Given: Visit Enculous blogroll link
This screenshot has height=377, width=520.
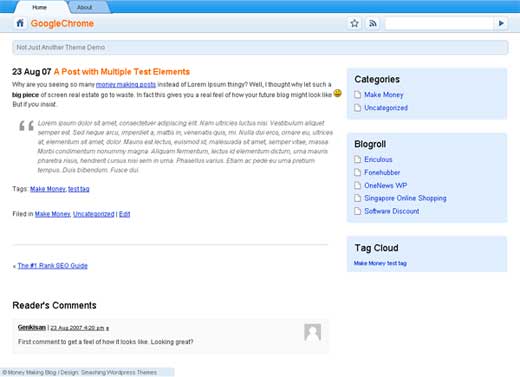Looking at the screenshot, I should pyautogui.click(x=378, y=159).
